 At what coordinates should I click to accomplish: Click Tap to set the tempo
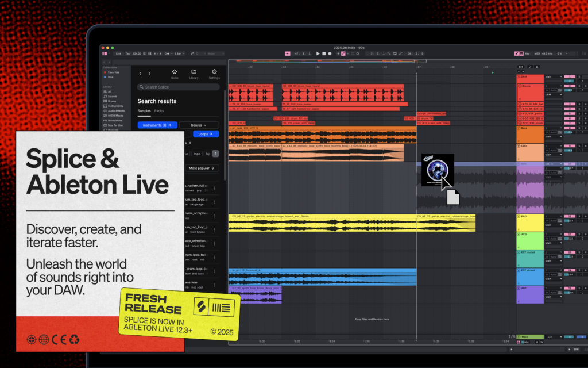point(128,53)
